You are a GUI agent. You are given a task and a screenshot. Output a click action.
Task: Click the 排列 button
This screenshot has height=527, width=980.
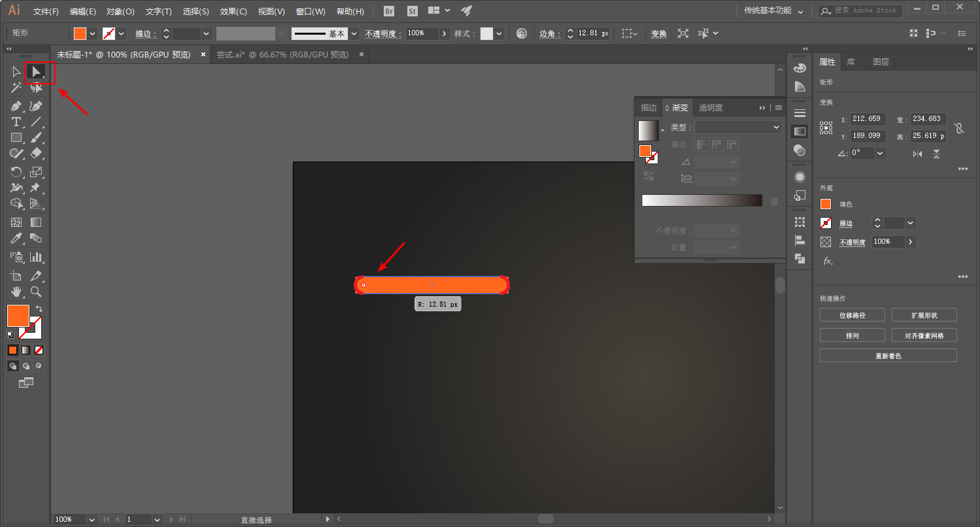click(853, 335)
